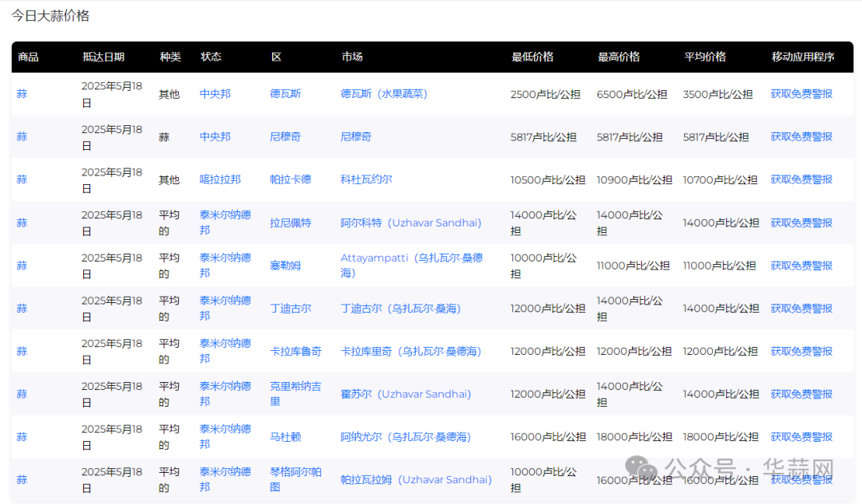Open the 阿尔科特 (Uzhavar Sandhai) market link
The width and height of the screenshot is (862, 504).
(411, 223)
